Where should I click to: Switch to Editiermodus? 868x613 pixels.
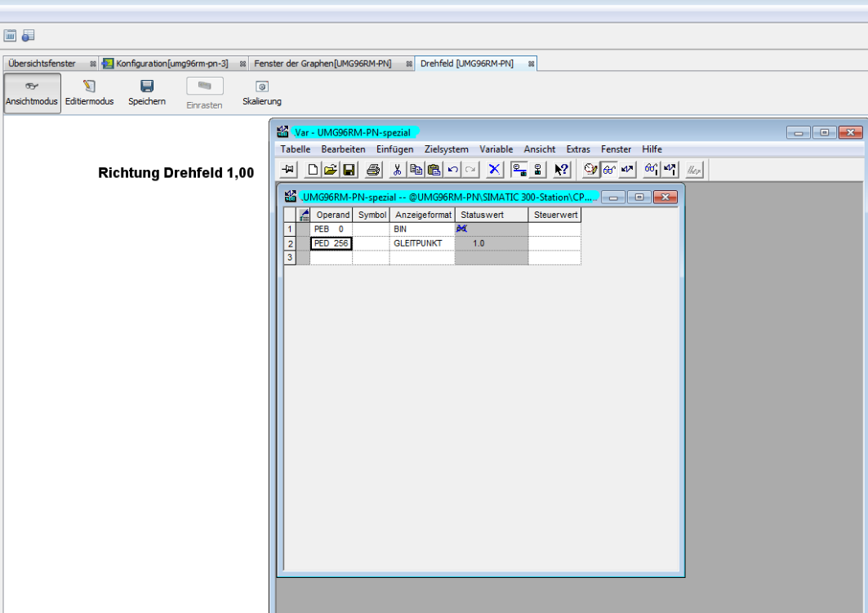90,93
